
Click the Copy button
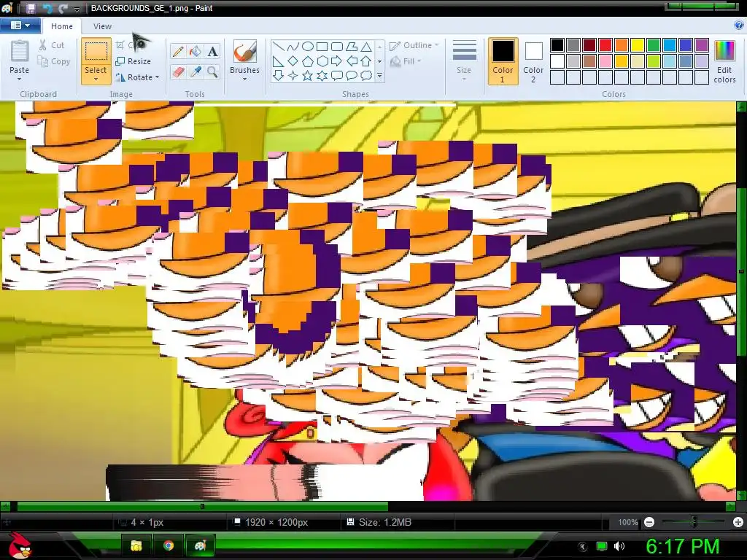coord(54,61)
